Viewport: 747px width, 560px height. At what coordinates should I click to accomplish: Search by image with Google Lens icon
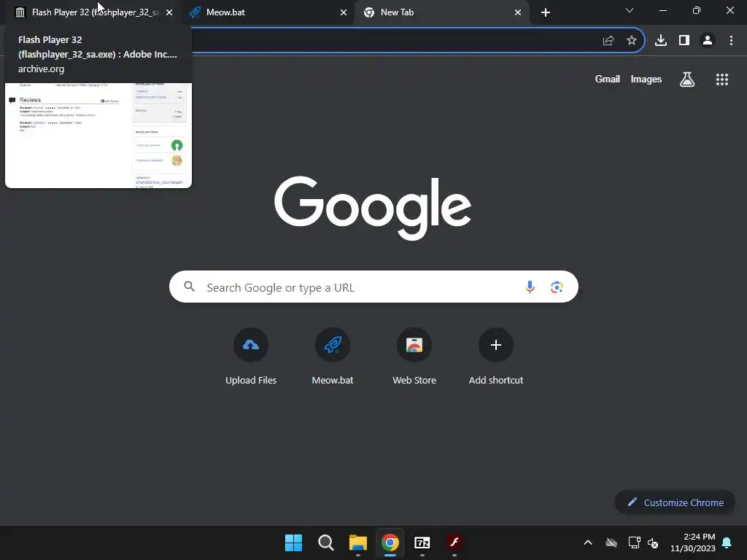coord(557,287)
